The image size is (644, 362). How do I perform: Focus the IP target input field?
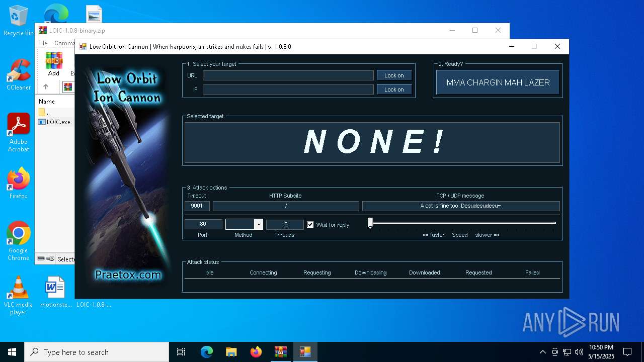pyautogui.click(x=288, y=89)
